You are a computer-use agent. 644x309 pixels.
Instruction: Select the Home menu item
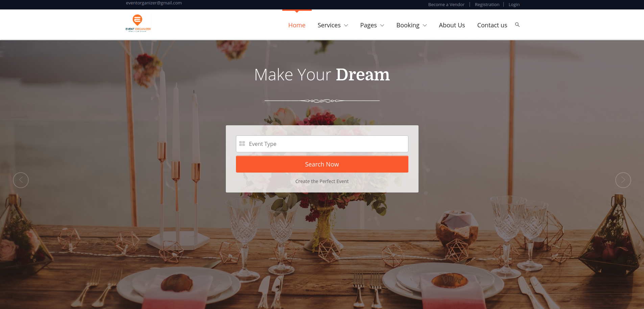(x=297, y=25)
